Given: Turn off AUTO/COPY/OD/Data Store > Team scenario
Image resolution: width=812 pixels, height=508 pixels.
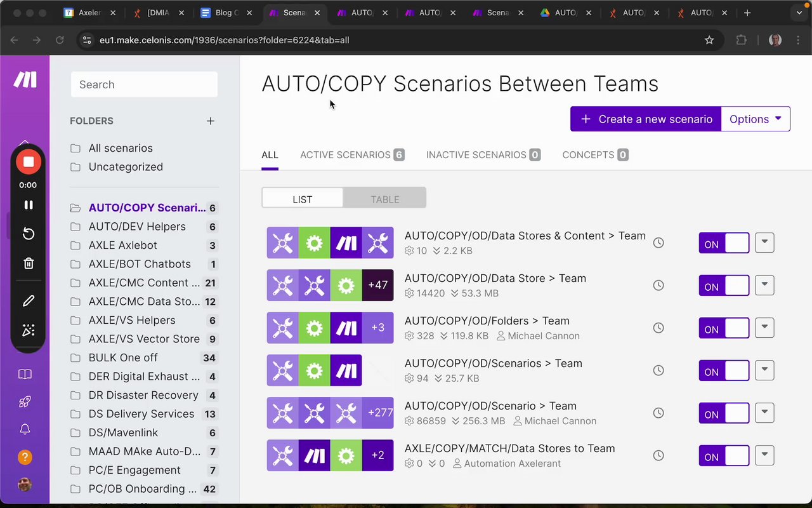Looking at the screenshot, I should tap(724, 285).
